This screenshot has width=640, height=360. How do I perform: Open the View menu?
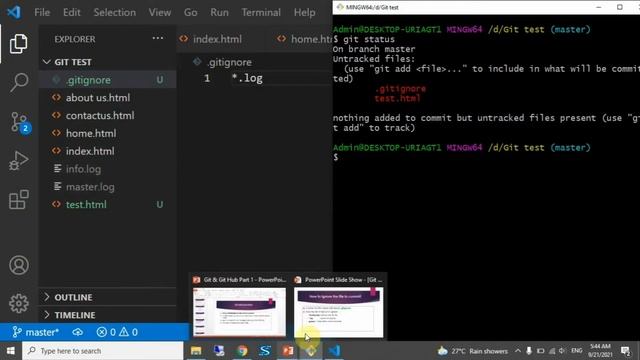coord(160,13)
